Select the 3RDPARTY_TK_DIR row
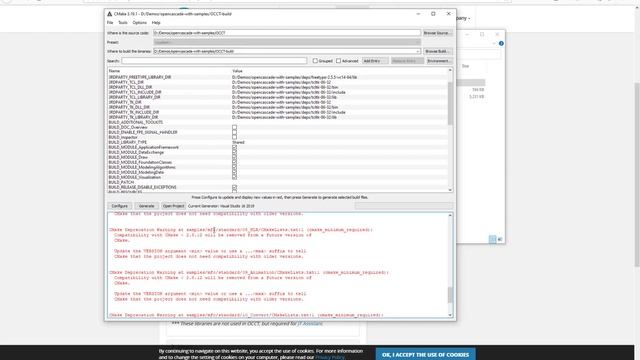Viewport: 640px width, 360px height. pyautogui.click(x=278, y=102)
